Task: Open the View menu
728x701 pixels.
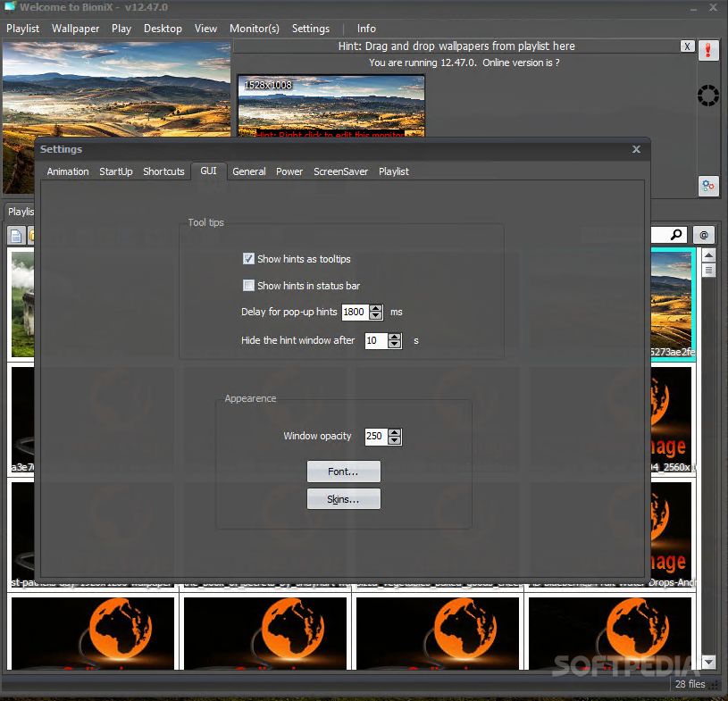Action: tap(205, 29)
